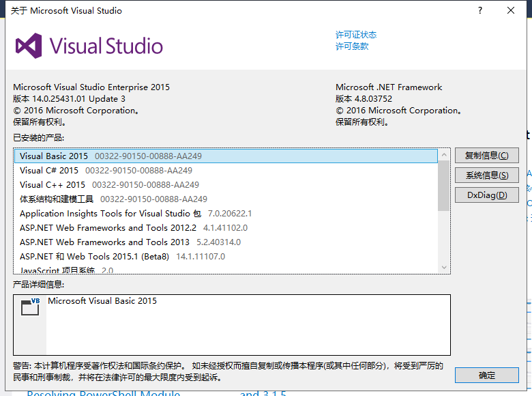Screen dimensions: 532x396
Task: Click version text 14.0.25431.01 Update 3
Action: click(x=69, y=99)
